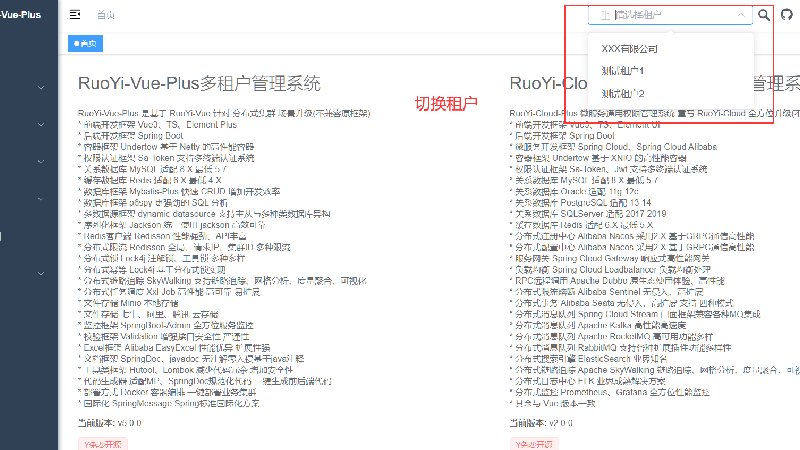The width and height of the screenshot is (800, 450).
Task: Click "Spring Cloud、Spring Cloud Alibaba" line
Action: coord(613,147)
